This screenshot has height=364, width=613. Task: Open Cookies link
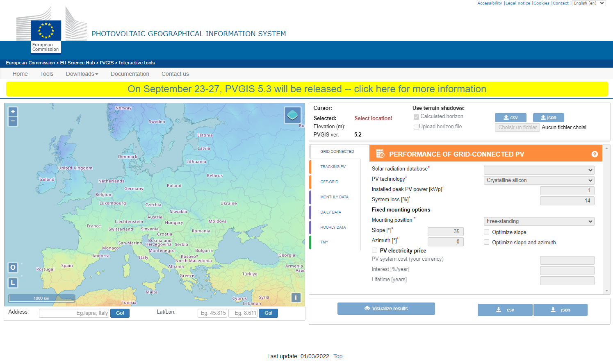pyautogui.click(x=541, y=3)
